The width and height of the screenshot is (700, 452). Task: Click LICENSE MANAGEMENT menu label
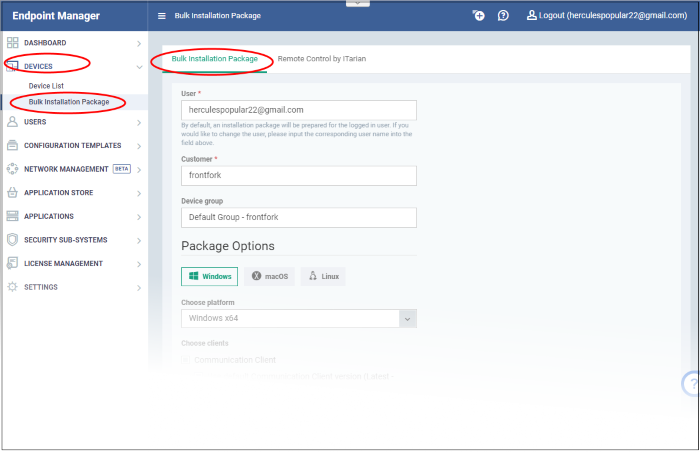(63, 264)
